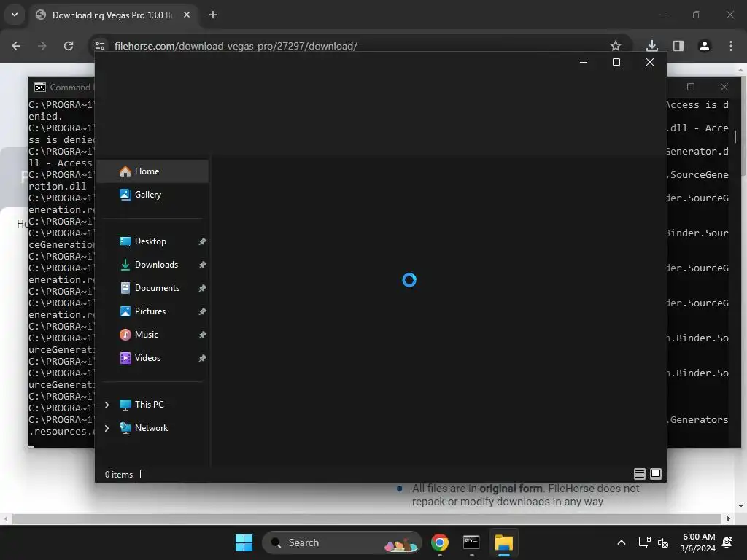Click the Command Prompt title bar icon
Viewport: 747px width, 560px height.
(x=40, y=87)
